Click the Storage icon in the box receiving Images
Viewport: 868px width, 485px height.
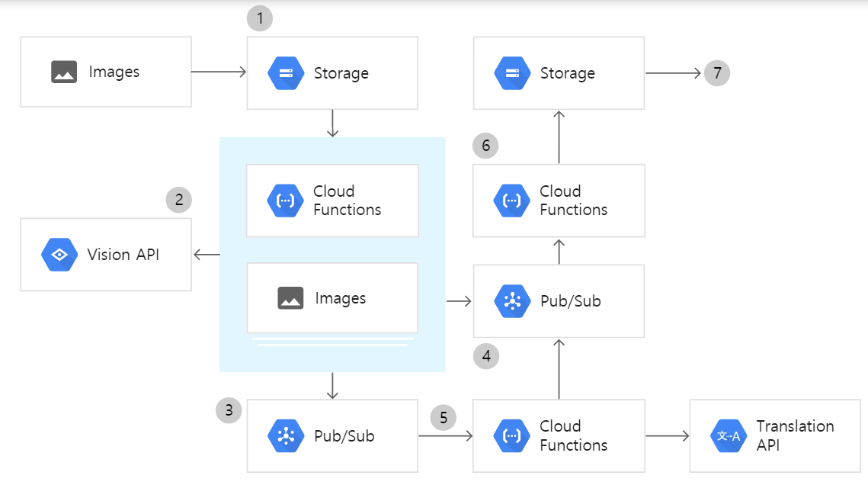(286, 73)
